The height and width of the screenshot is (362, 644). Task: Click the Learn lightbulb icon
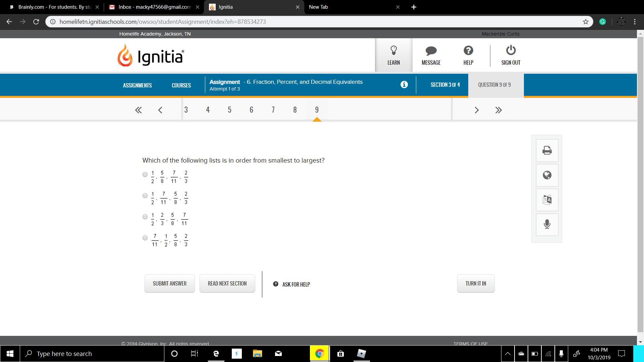pos(393,55)
